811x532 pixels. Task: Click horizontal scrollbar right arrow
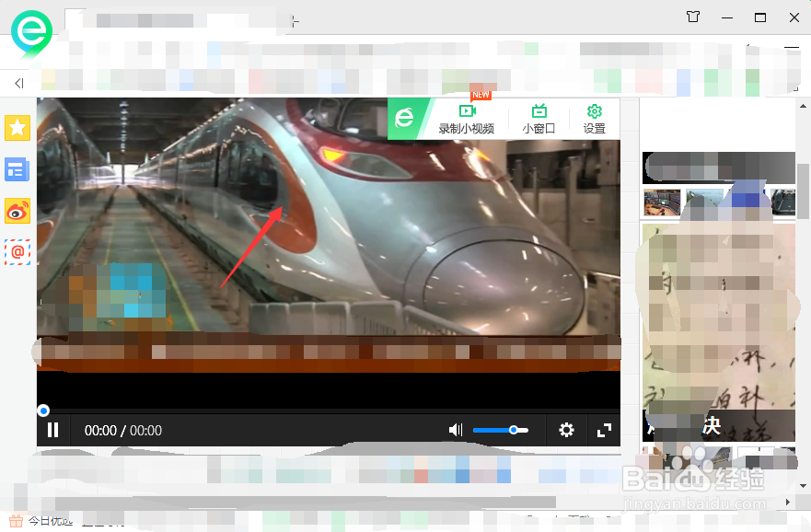(788, 502)
